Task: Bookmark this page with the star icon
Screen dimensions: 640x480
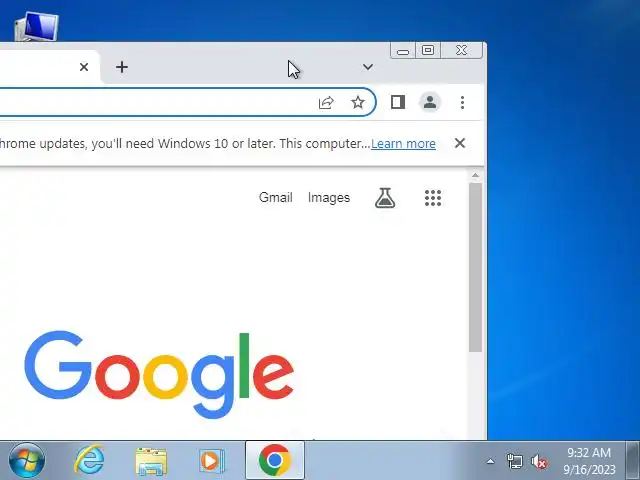Action: (358, 102)
